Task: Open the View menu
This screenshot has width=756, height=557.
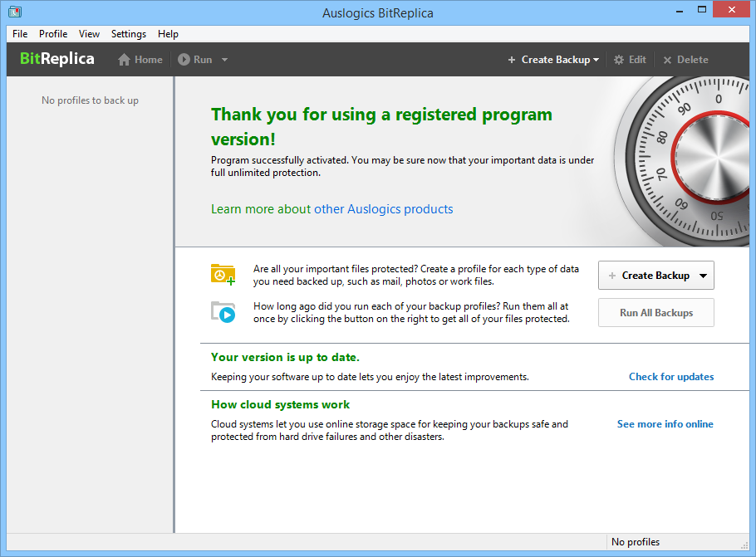Action: tap(89, 34)
